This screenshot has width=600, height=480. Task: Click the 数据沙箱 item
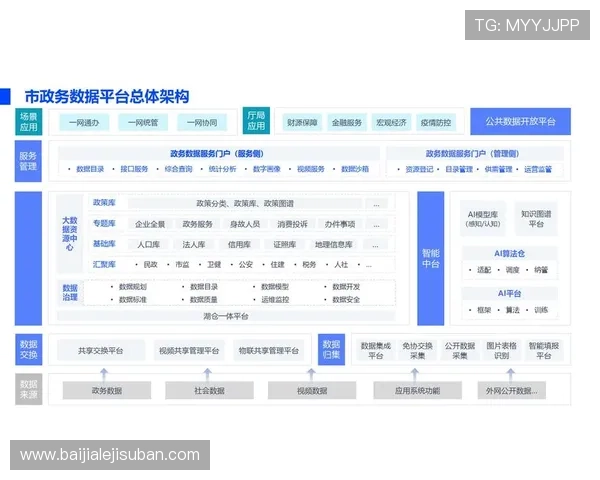(355, 169)
